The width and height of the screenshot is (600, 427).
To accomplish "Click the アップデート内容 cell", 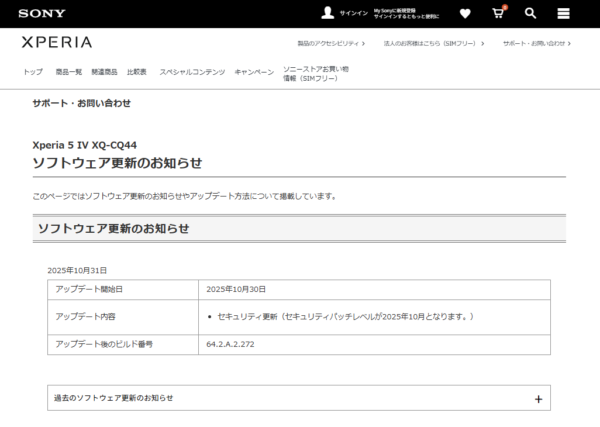I will coord(123,317).
